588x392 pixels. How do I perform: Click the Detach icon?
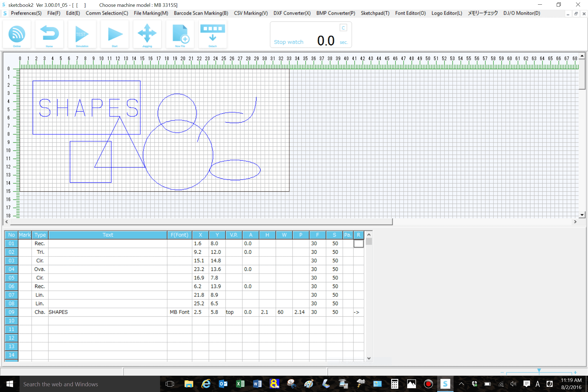pyautogui.click(x=213, y=35)
